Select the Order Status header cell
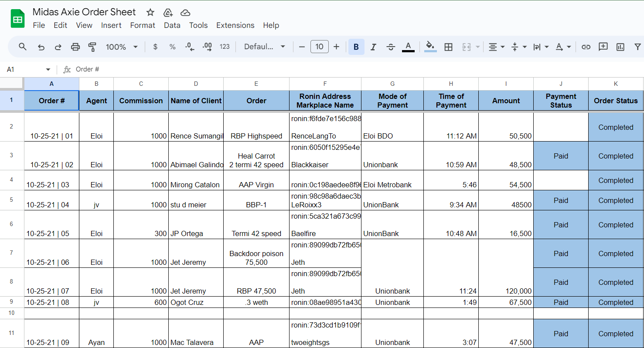The image size is (644, 348). pos(616,101)
